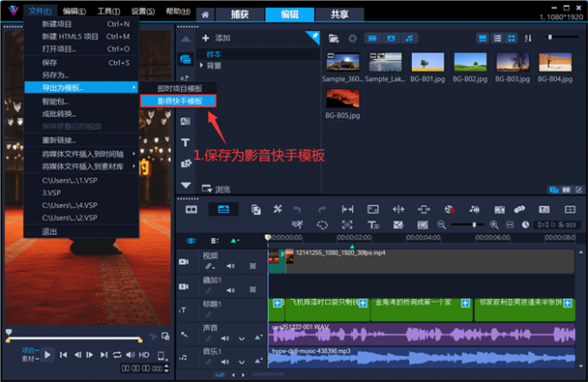The width and height of the screenshot is (588, 382).
Task: Switch to storyboard view in timeline toolbar
Action: 191,209
